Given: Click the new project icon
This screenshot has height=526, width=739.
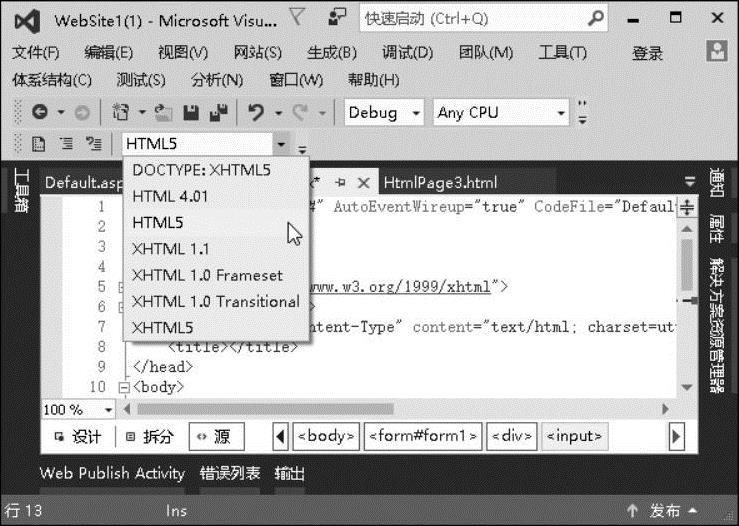Looking at the screenshot, I should [121, 112].
